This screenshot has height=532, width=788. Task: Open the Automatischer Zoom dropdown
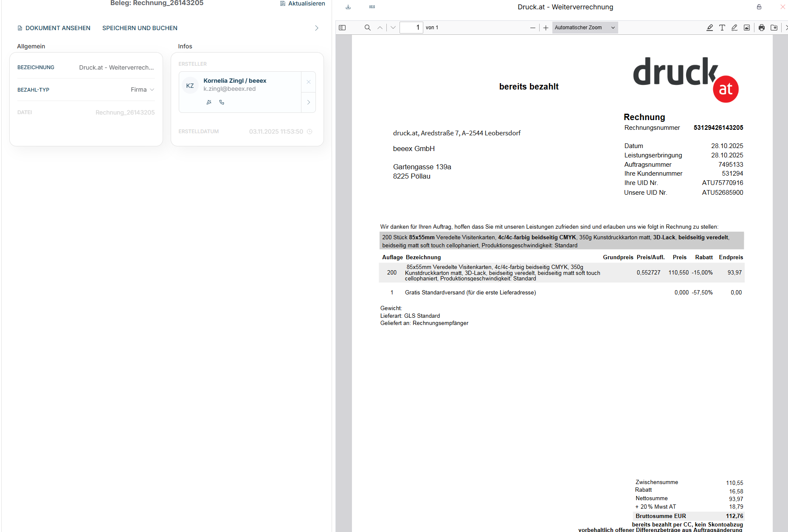tap(585, 28)
